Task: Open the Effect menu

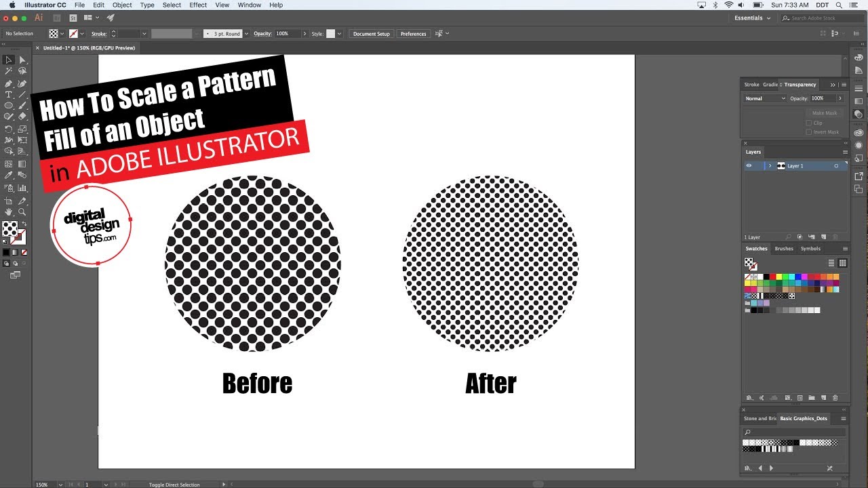Action: [x=198, y=5]
